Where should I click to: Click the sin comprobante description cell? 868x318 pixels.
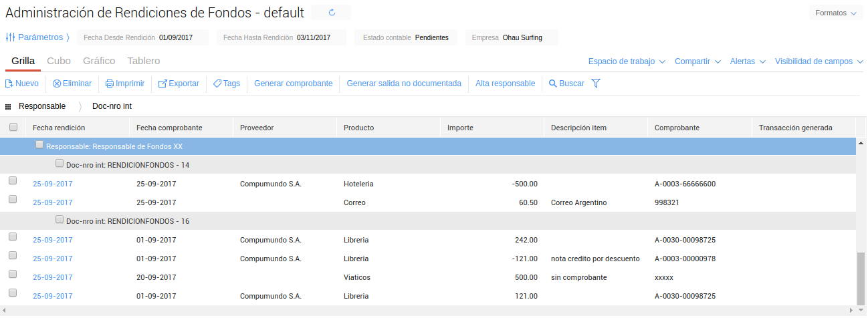click(x=578, y=277)
